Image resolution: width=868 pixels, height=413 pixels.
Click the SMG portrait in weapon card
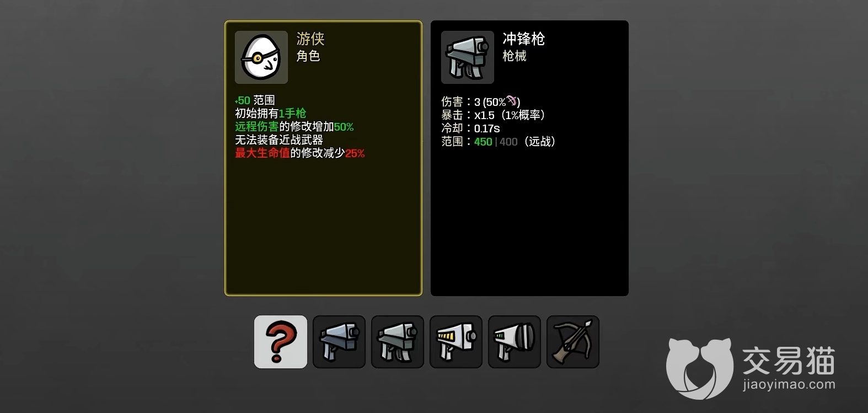click(468, 57)
